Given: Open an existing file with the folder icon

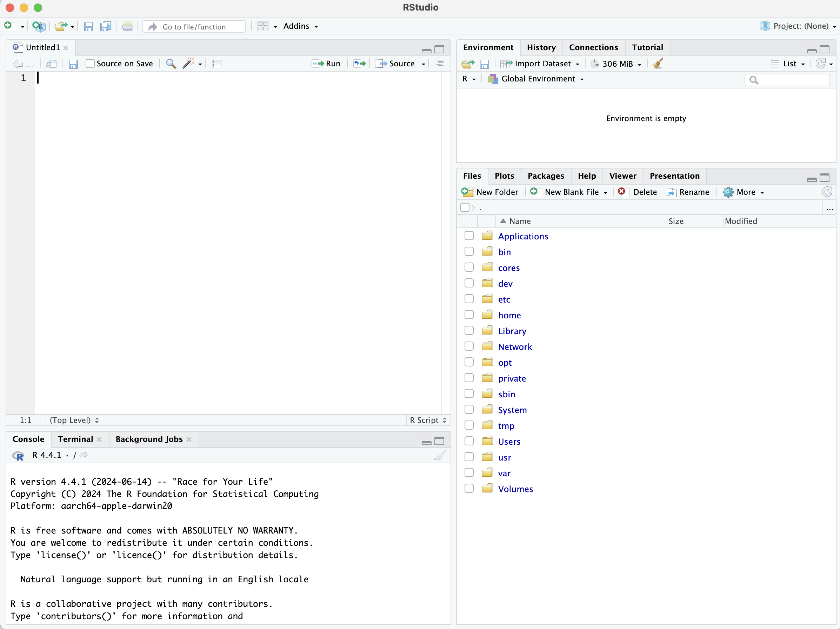Looking at the screenshot, I should pos(61,26).
